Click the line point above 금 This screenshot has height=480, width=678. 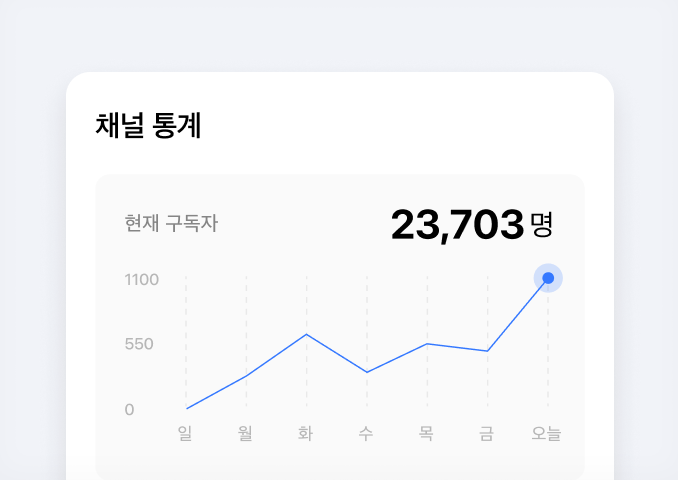pos(487,351)
